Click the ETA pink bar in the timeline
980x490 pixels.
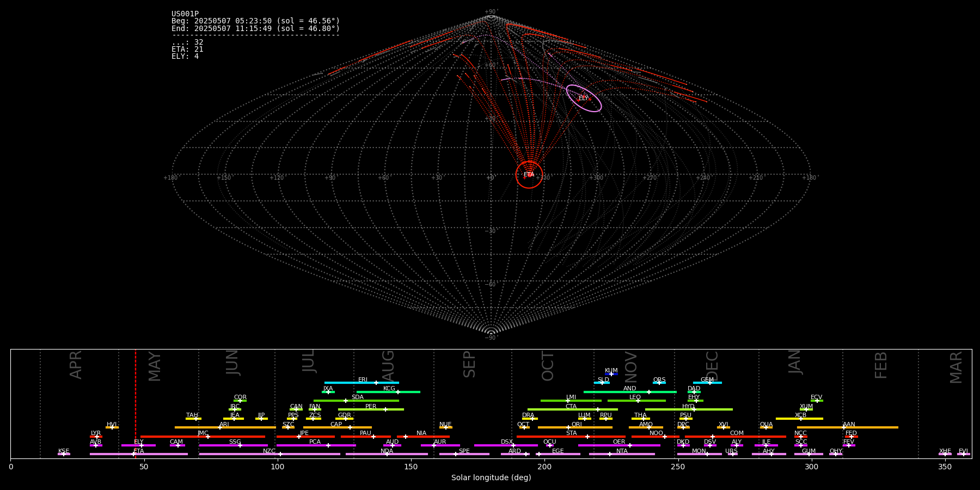tap(139, 454)
